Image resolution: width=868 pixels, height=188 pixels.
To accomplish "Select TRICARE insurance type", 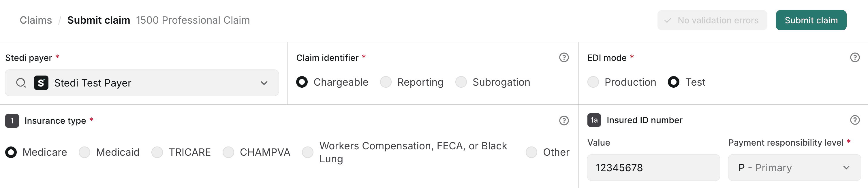I will pyautogui.click(x=157, y=152).
